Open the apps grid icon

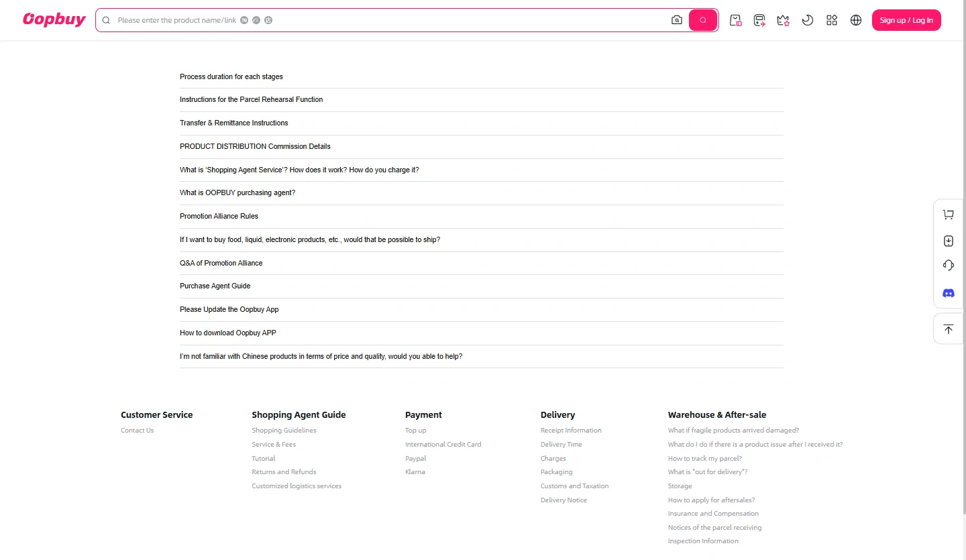[x=832, y=20]
